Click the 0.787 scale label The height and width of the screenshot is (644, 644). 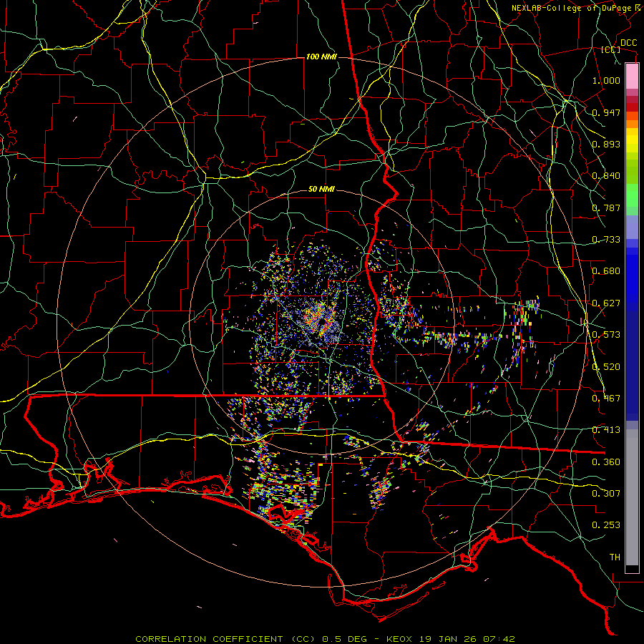[x=606, y=208]
